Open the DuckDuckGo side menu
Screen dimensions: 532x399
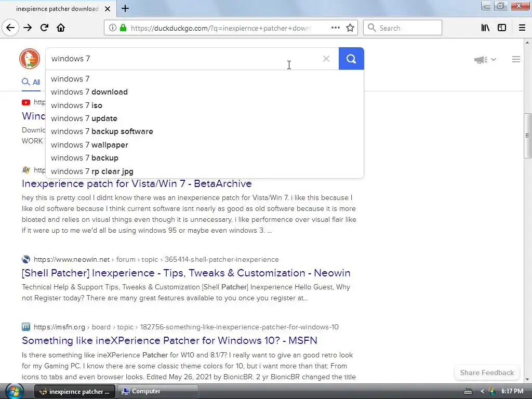tap(516, 59)
